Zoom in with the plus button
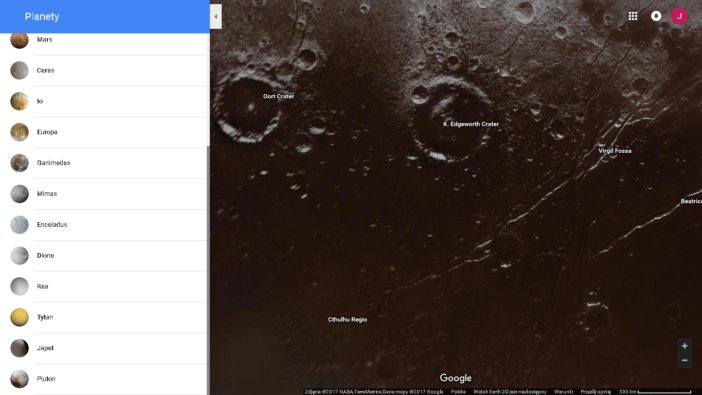The width and height of the screenshot is (702, 395). (x=685, y=346)
